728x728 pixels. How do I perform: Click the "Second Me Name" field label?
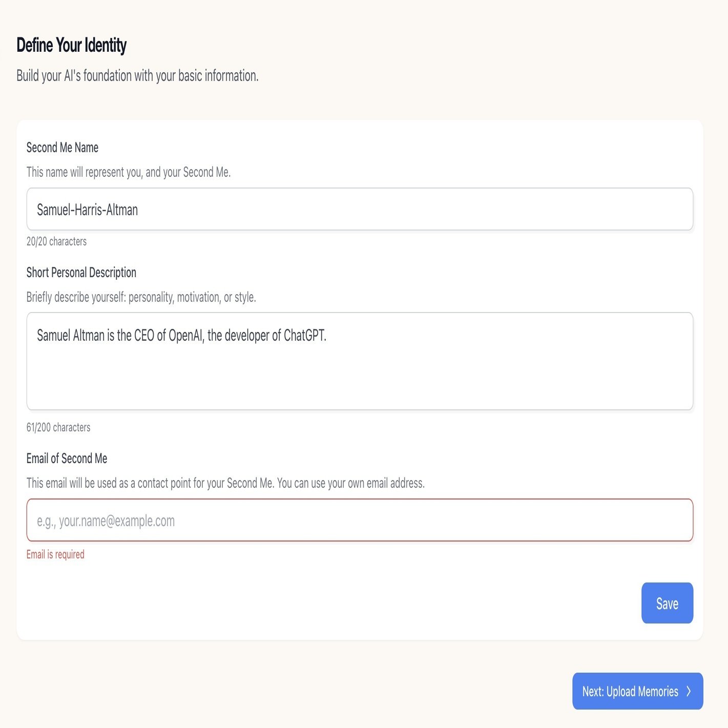point(62,148)
